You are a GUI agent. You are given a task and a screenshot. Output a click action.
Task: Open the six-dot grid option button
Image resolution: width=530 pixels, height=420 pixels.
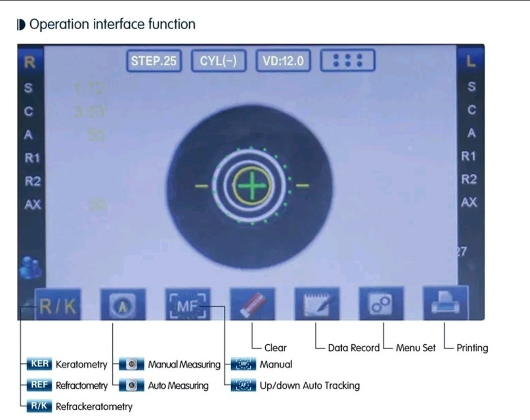(x=347, y=61)
